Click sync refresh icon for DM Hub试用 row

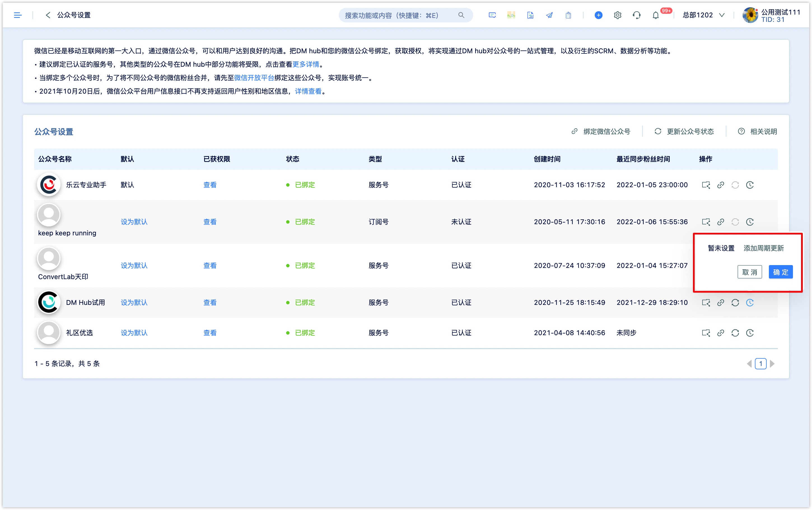click(735, 303)
